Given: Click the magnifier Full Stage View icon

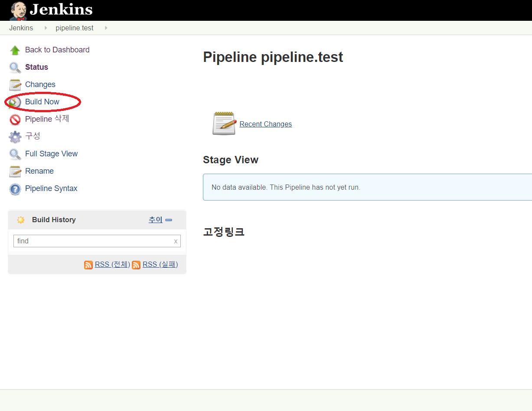Looking at the screenshot, I should tap(15, 154).
